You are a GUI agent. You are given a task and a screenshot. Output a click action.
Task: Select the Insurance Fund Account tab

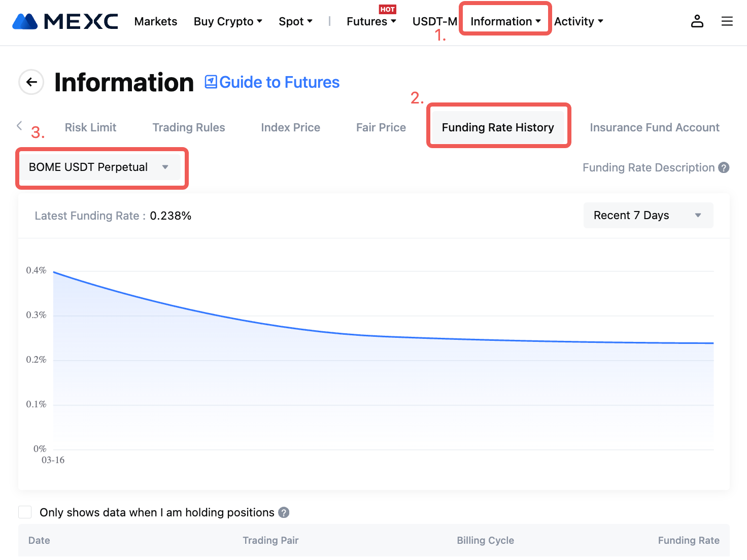point(654,127)
